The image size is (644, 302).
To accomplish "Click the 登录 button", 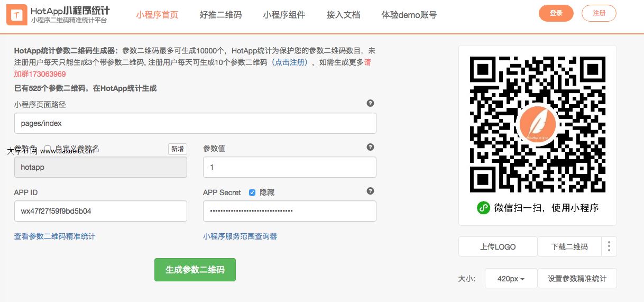I will (556, 13).
